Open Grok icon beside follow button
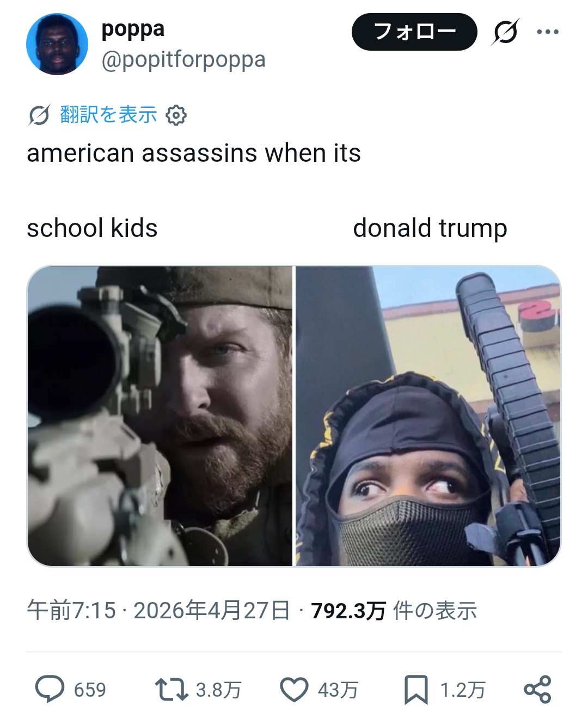Viewport: 588px width, 718px height. [505, 32]
